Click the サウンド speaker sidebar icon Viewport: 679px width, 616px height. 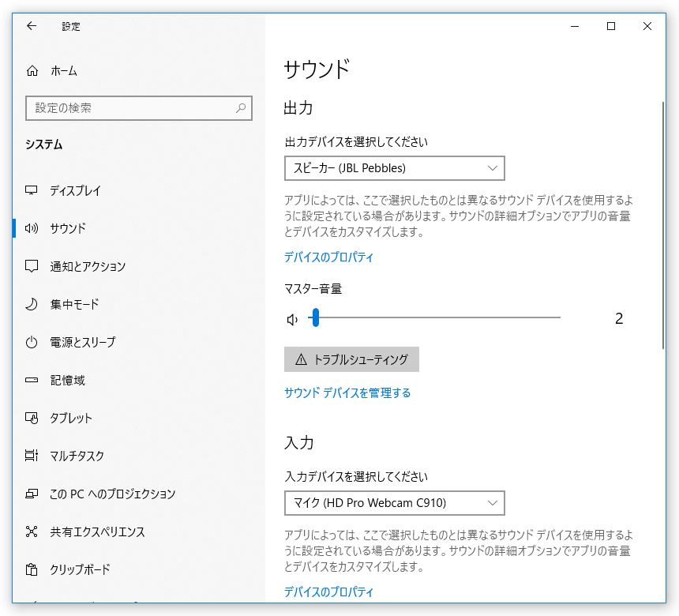pos(32,228)
